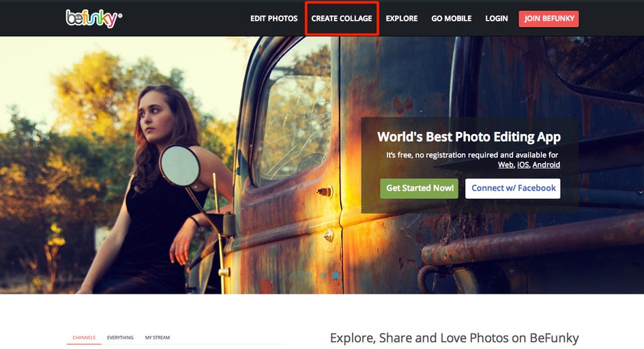The height and width of the screenshot is (349, 644).
Task: Click the Join BeFunky button
Action: pyautogui.click(x=548, y=19)
